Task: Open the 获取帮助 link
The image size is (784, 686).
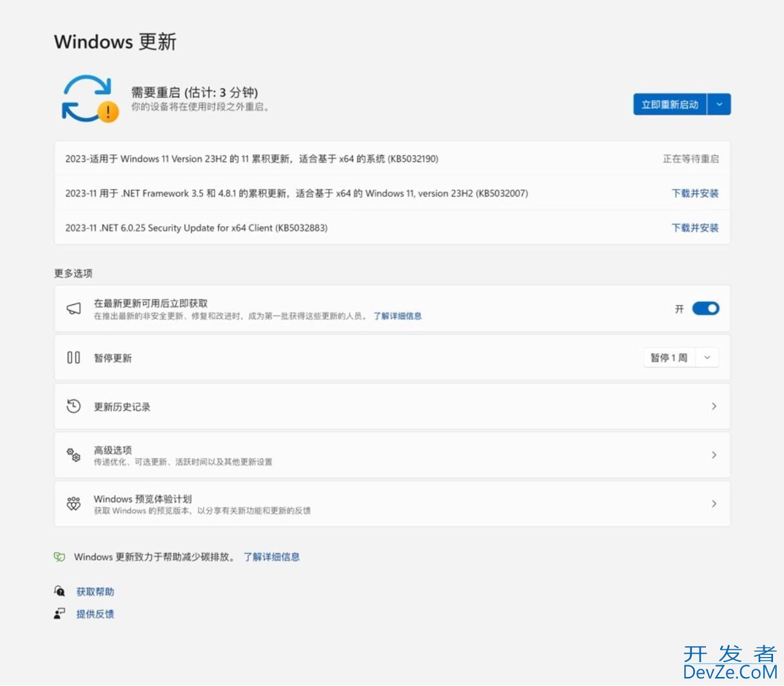Action: (95, 592)
